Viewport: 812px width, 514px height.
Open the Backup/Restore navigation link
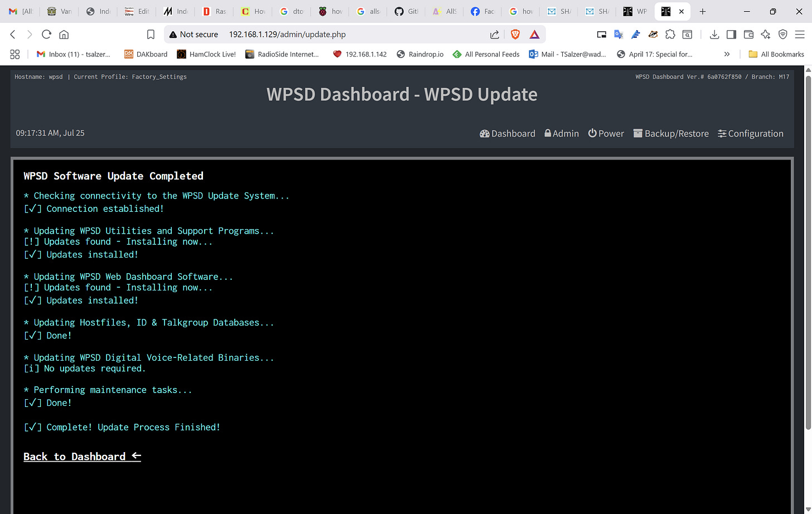[671, 134]
